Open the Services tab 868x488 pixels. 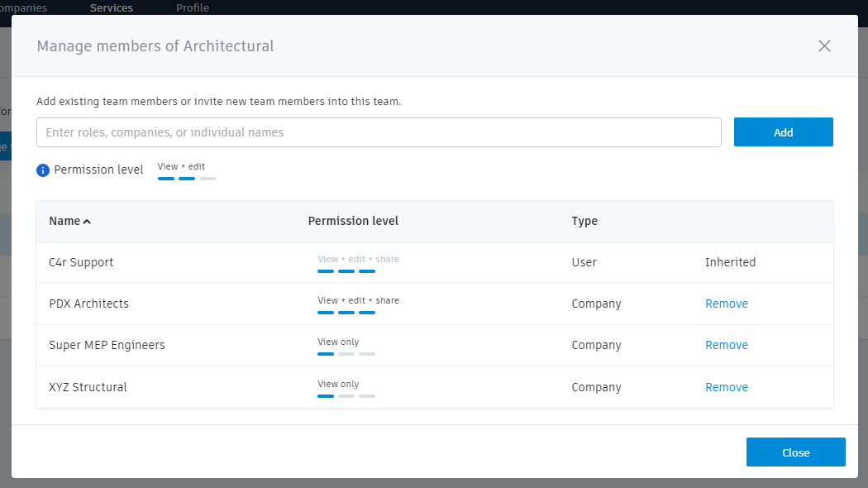click(x=112, y=7)
